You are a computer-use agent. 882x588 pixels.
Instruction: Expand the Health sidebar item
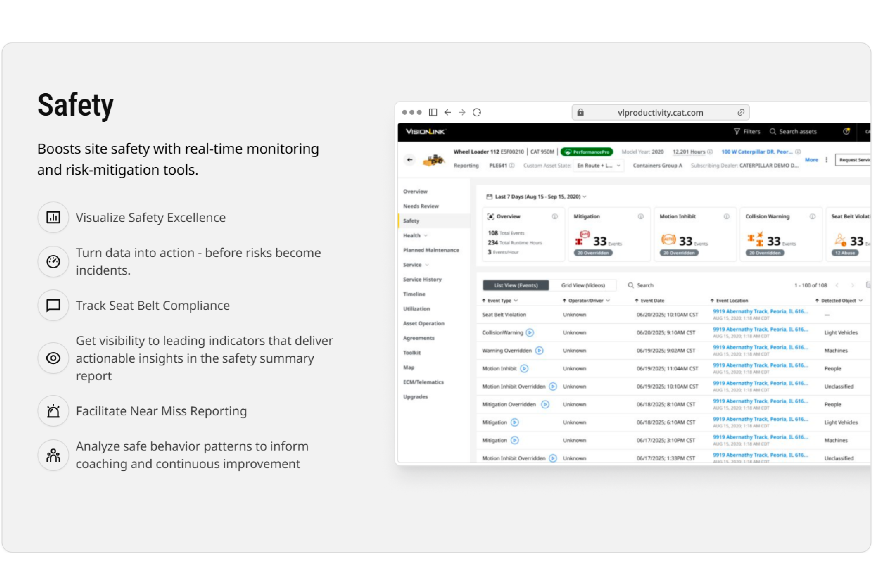coord(416,236)
